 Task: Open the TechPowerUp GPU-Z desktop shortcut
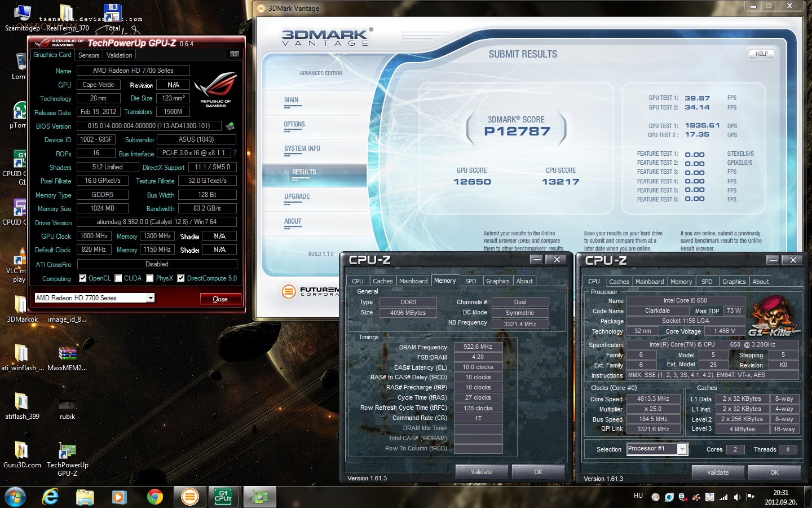coord(67,458)
